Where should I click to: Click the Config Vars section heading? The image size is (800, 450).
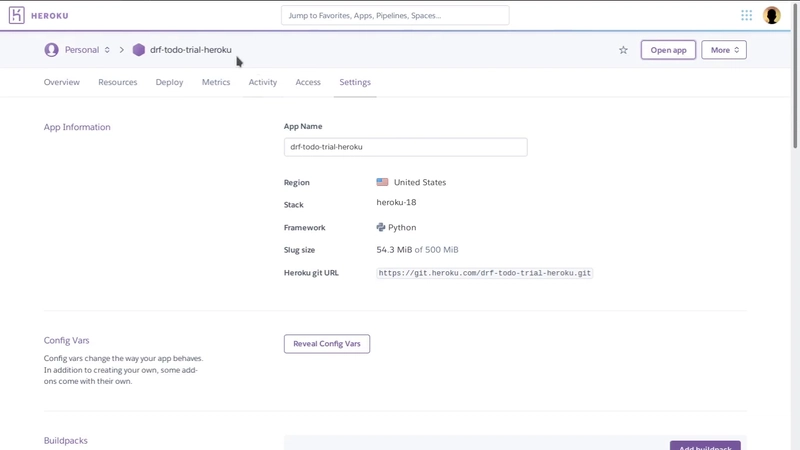point(66,340)
